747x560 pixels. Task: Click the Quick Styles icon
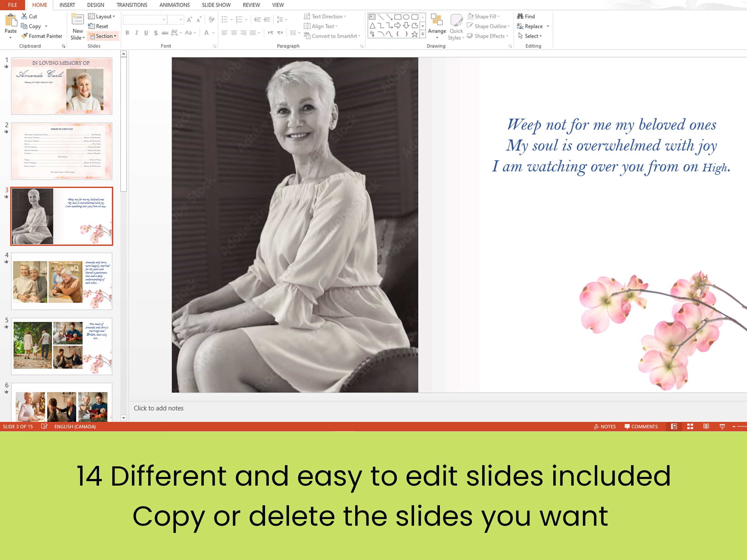click(x=456, y=27)
